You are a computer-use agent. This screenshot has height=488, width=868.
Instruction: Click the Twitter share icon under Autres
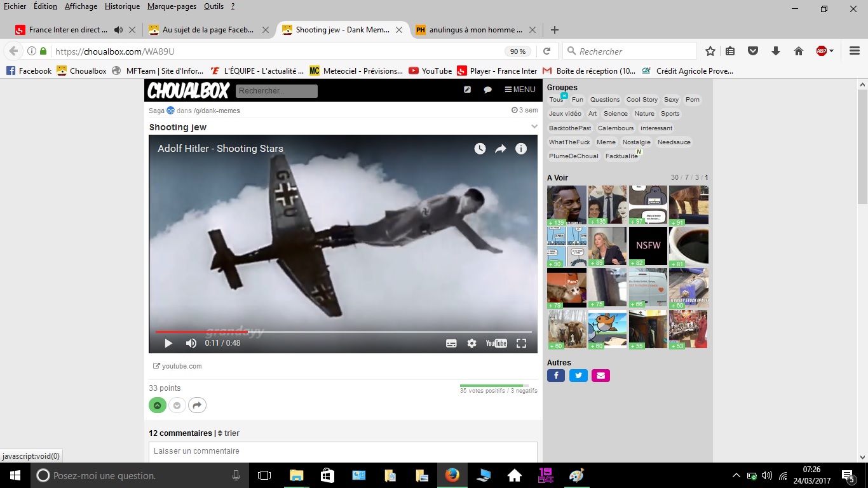pos(578,376)
